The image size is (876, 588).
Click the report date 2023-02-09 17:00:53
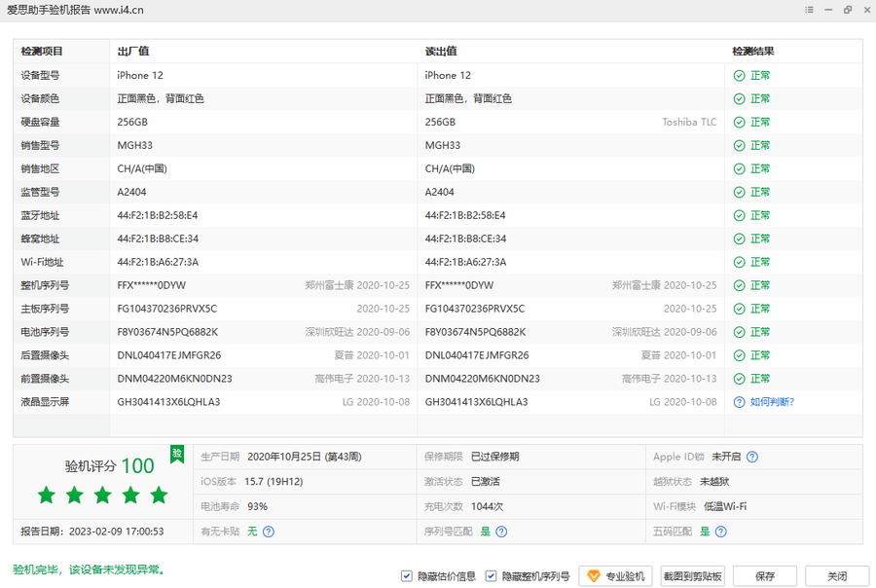[116, 532]
